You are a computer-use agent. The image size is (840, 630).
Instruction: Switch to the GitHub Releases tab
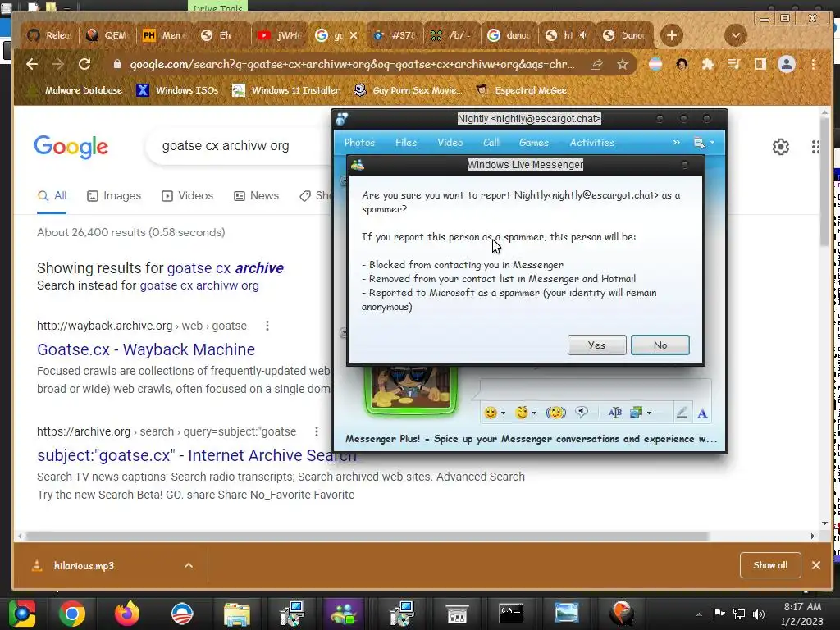(x=50, y=35)
